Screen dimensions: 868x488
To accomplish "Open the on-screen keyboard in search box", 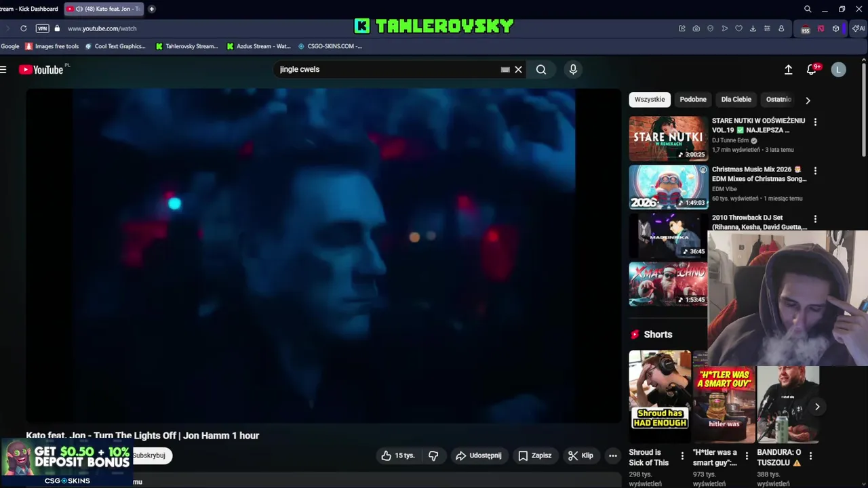I will coord(505,69).
